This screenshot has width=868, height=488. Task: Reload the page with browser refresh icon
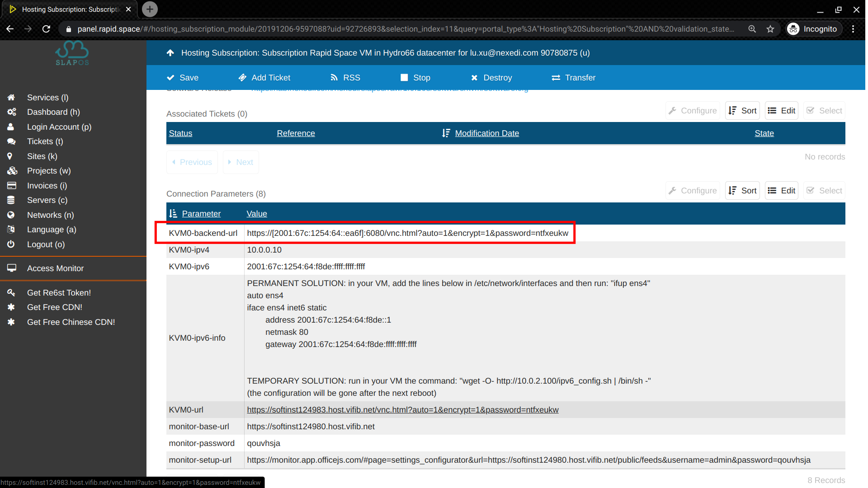[46, 29]
